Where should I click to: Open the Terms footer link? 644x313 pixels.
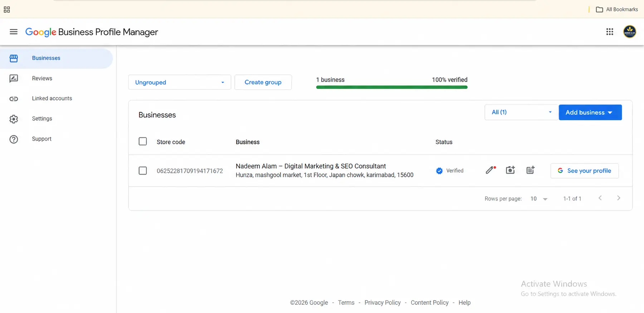pos(346,303)
